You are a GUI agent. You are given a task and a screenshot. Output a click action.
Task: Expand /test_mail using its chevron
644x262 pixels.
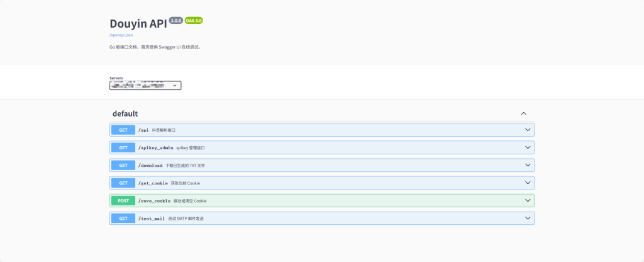(528, 218)
